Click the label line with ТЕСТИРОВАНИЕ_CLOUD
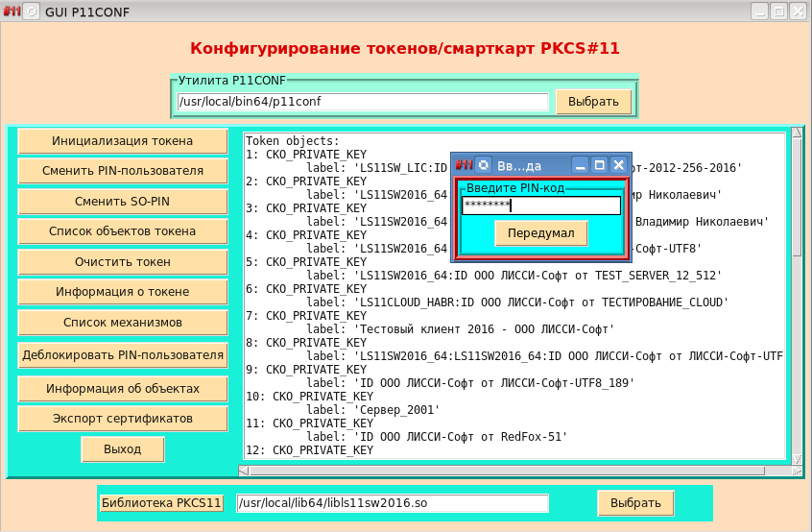812x532 pixels. [517, 302]
